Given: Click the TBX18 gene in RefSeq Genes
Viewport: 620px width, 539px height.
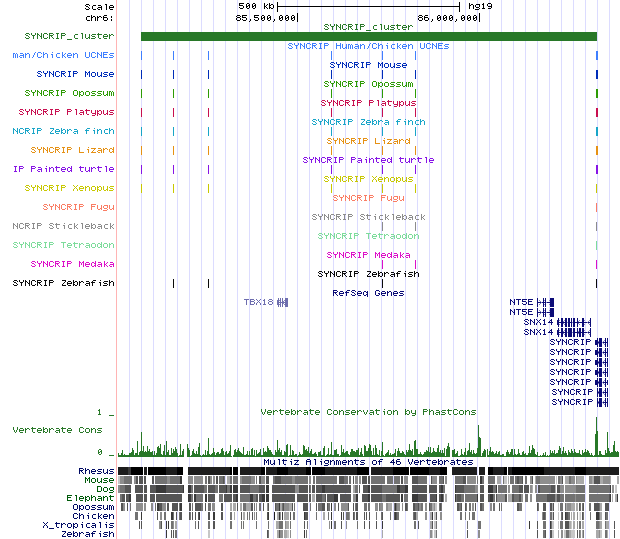Looking at the screenshot, I should (259, 302).
